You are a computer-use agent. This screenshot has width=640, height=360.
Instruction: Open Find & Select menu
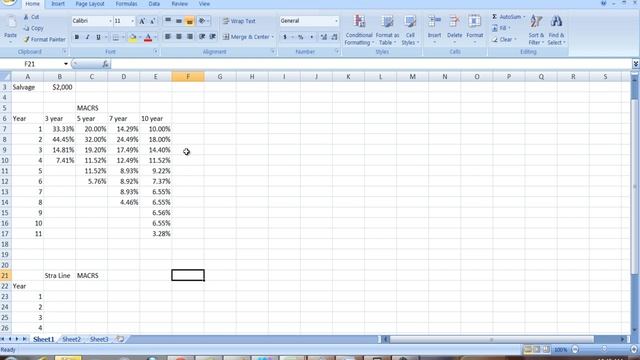coord(556,30)
